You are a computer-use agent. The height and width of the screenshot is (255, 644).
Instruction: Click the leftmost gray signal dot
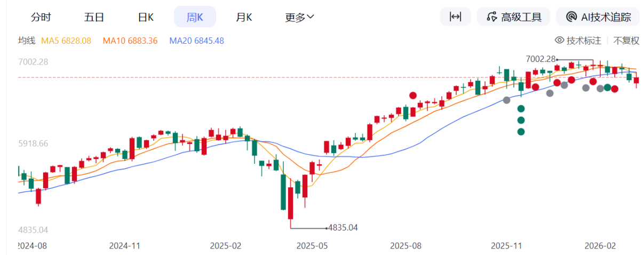(507, 100)
